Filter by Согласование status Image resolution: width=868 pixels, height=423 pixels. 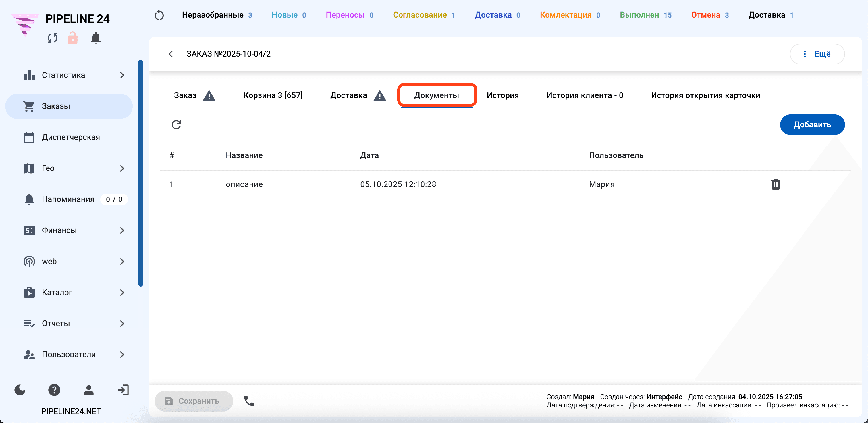pos(424,15)
